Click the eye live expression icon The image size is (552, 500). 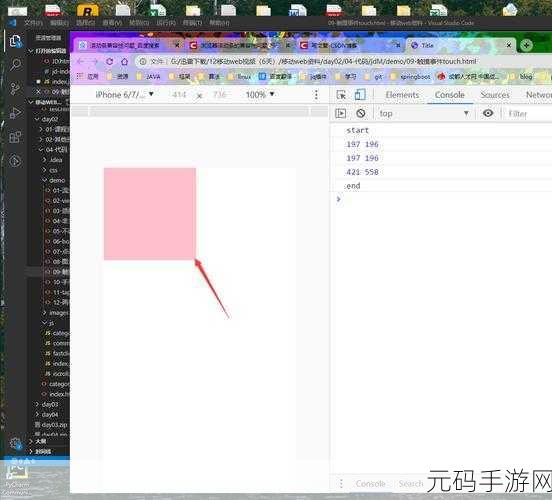click(488, 113)
